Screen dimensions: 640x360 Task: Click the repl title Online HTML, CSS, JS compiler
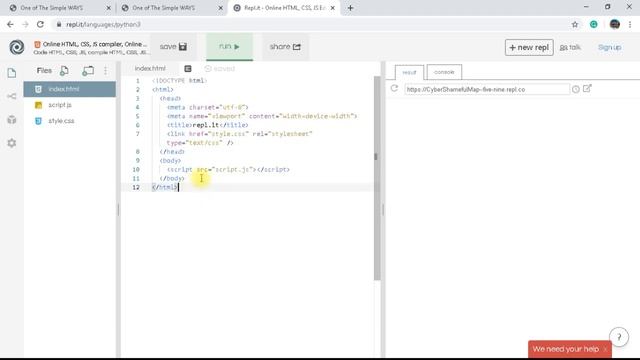pyautogui.click(x=95, y=44)
